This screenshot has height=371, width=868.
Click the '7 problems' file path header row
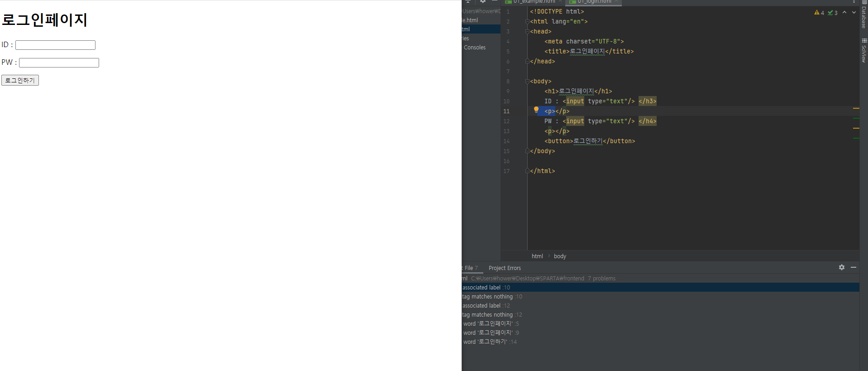pos(660,279)
